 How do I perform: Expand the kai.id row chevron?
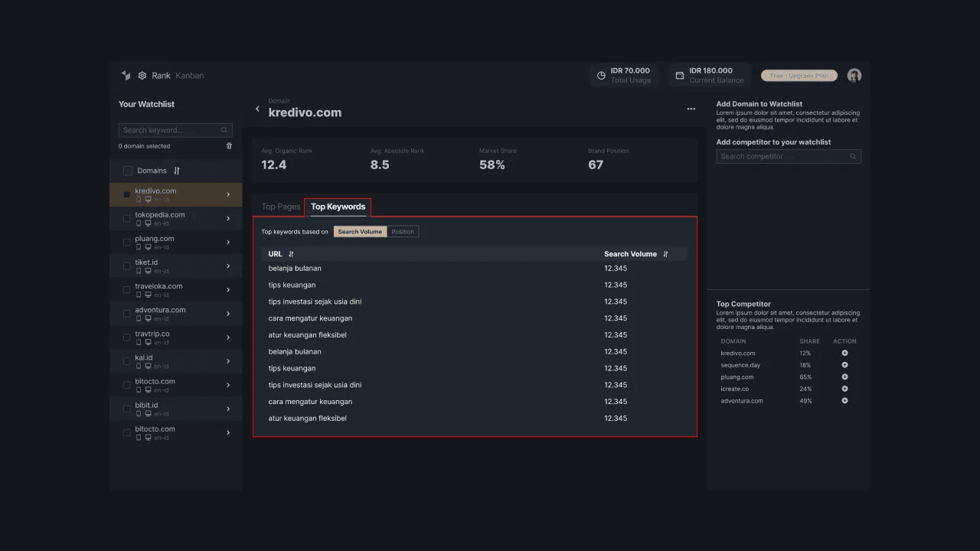(x=228, y=361)
